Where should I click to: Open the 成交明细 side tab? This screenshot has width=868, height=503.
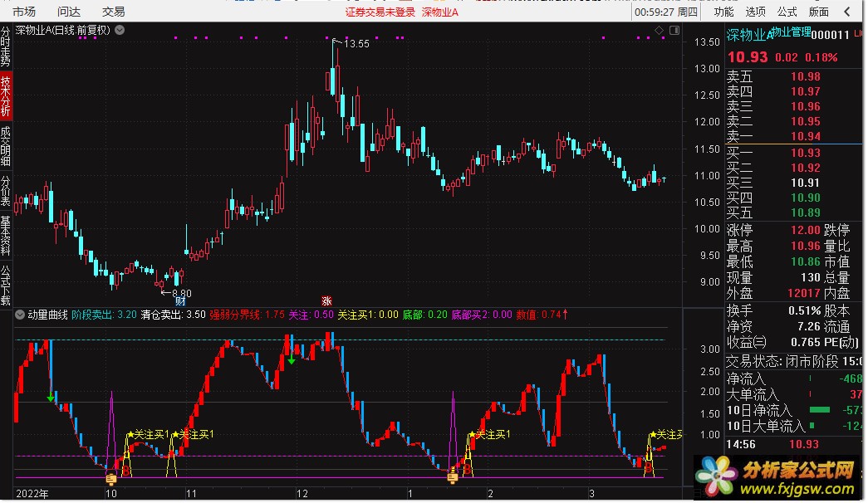(x=6, y=146)
